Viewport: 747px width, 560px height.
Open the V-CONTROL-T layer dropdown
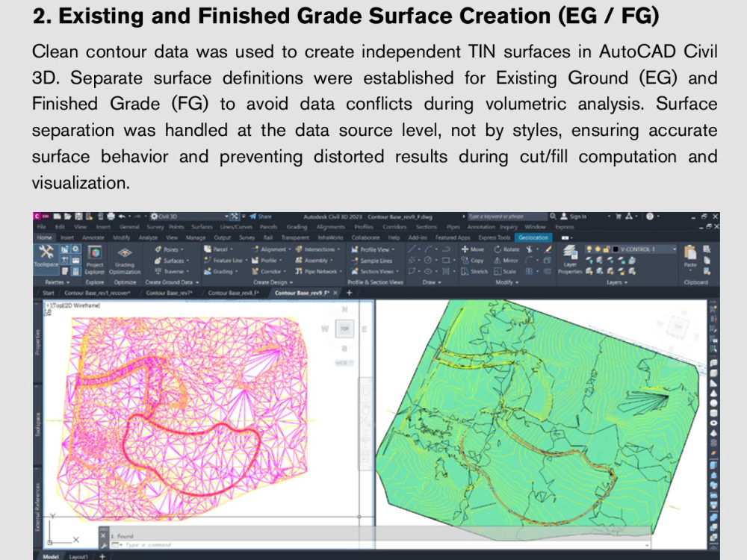coord(675,249)
